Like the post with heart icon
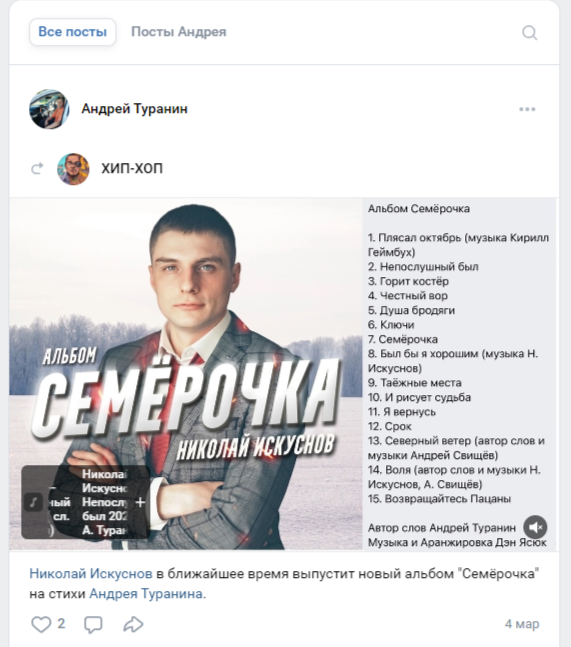This screenshot has width=571, height=647. pyautogui.click(x=41, y=624)
